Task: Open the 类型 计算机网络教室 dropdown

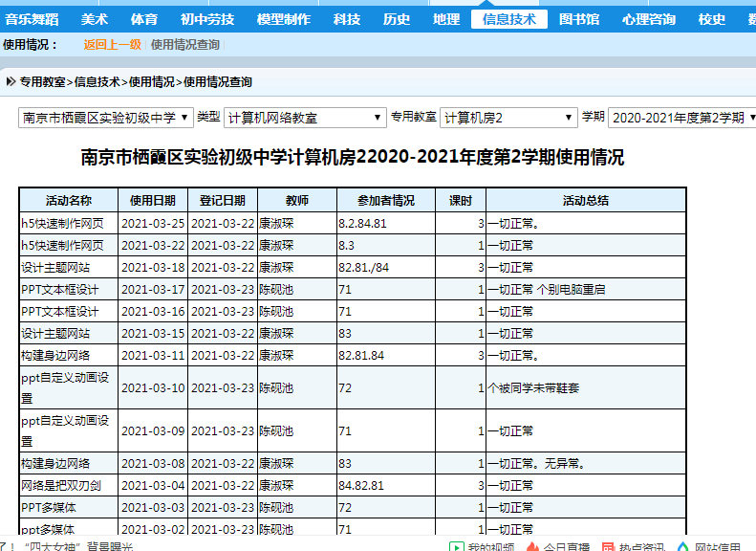Action: point(305,118)
